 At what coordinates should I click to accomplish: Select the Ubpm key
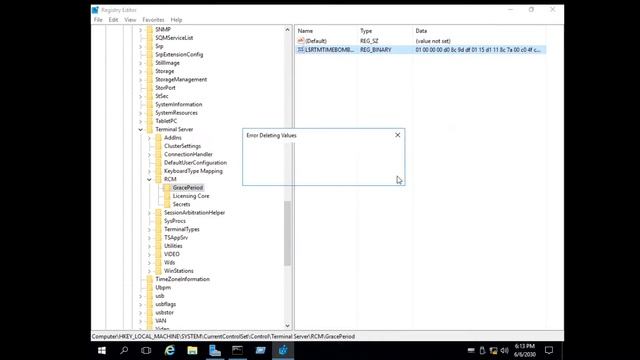pyautogui.click(x=163, y=287)
